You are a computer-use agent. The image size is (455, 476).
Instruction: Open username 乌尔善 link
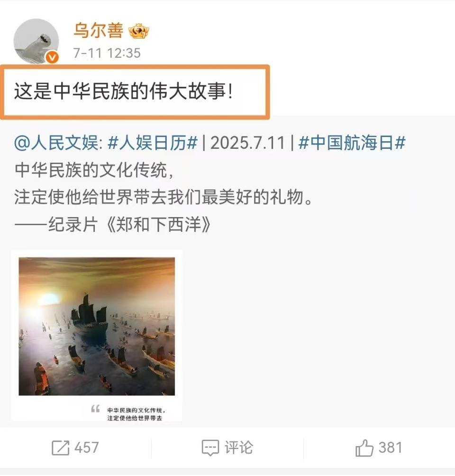click(x=98, y=30)
